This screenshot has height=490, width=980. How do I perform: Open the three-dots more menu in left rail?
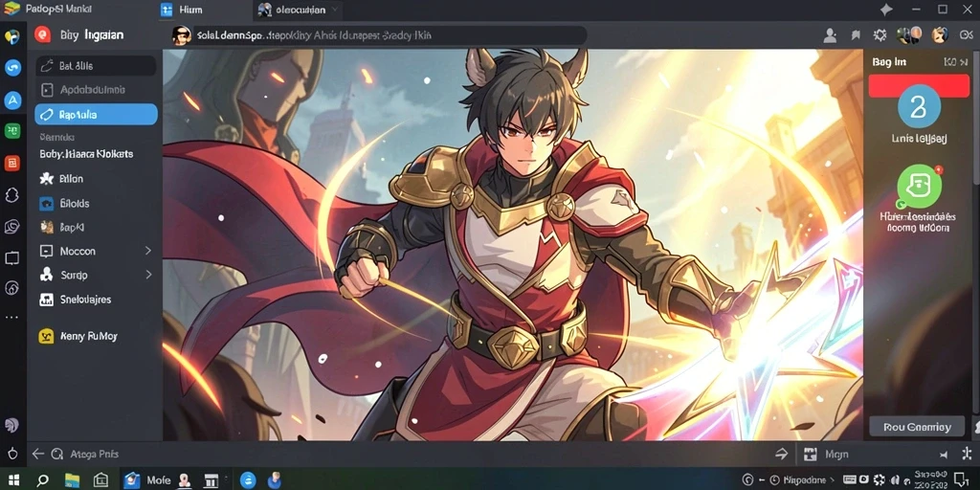tap(11, 318)
